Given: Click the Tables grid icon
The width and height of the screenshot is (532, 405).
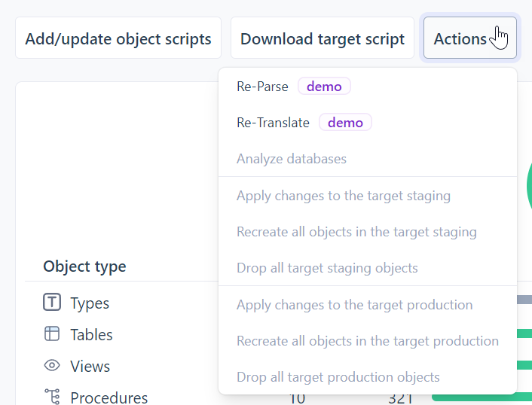Looking at the screenshot, I should tap(52, 334).
